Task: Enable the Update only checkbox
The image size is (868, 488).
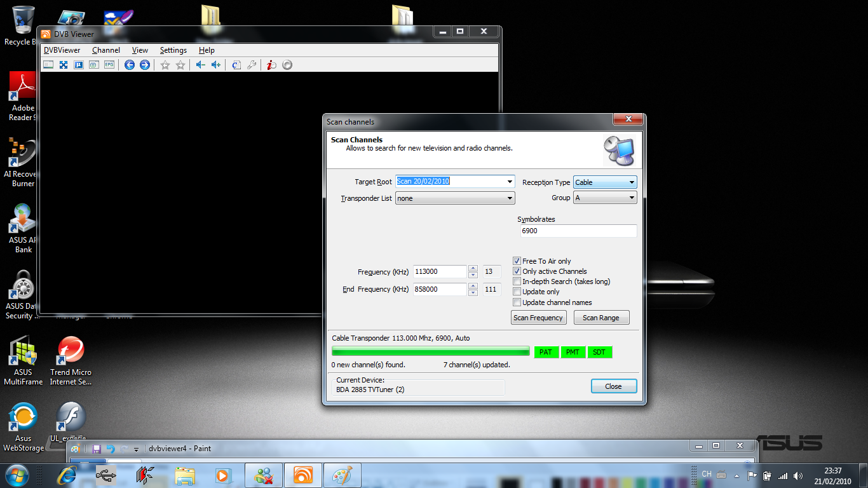Action: [x=517, y=292]
